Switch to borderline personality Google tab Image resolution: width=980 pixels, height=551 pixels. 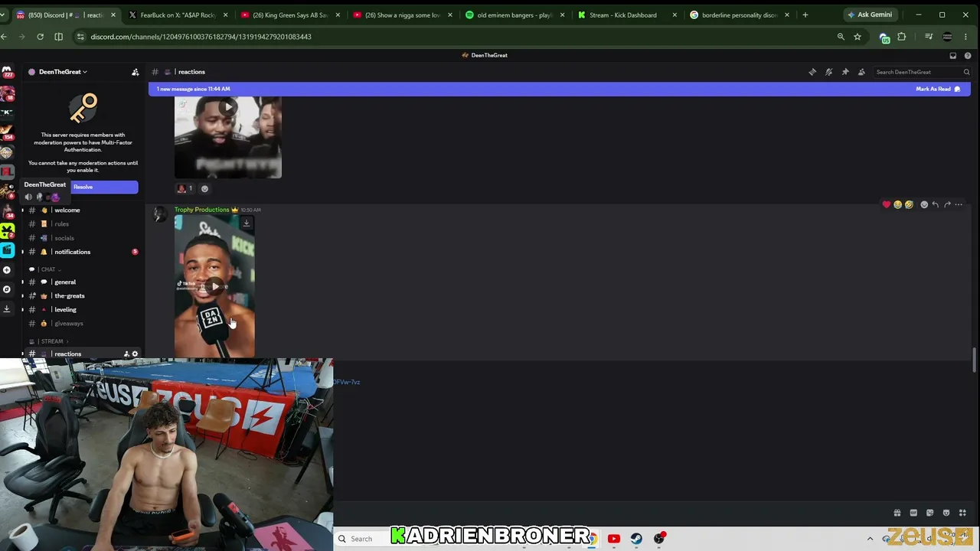(x=740, y=15)
